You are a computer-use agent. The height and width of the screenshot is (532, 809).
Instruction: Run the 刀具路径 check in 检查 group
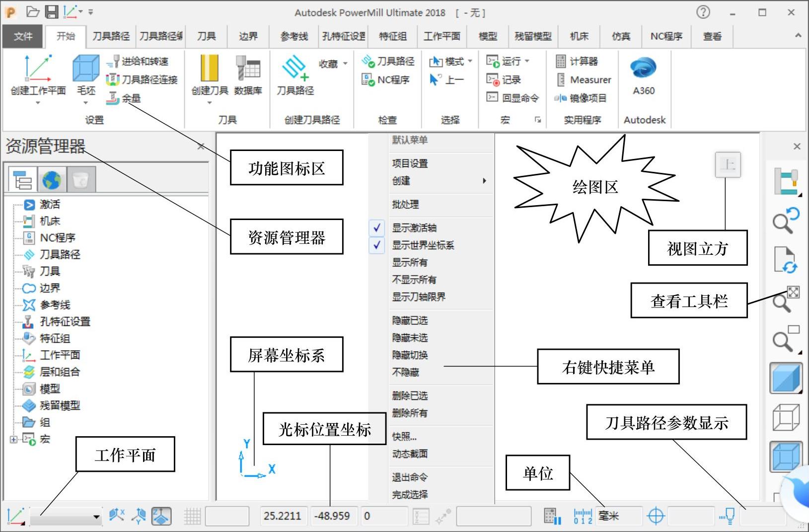point(388,61)
